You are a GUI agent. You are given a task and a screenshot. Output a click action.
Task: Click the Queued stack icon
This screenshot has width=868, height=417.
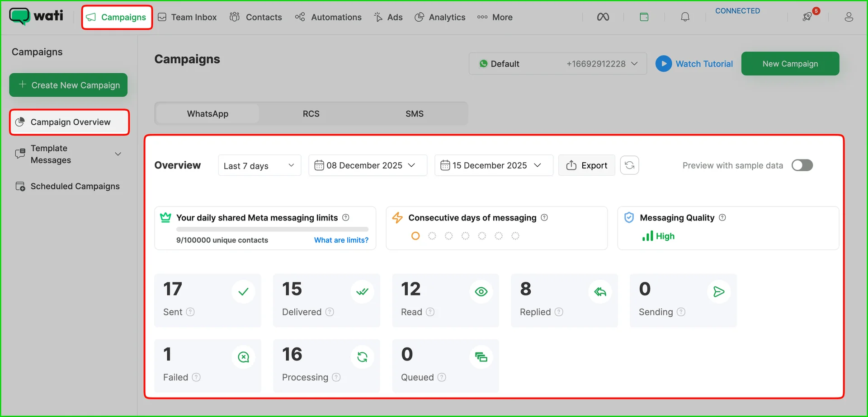[481, 357]
